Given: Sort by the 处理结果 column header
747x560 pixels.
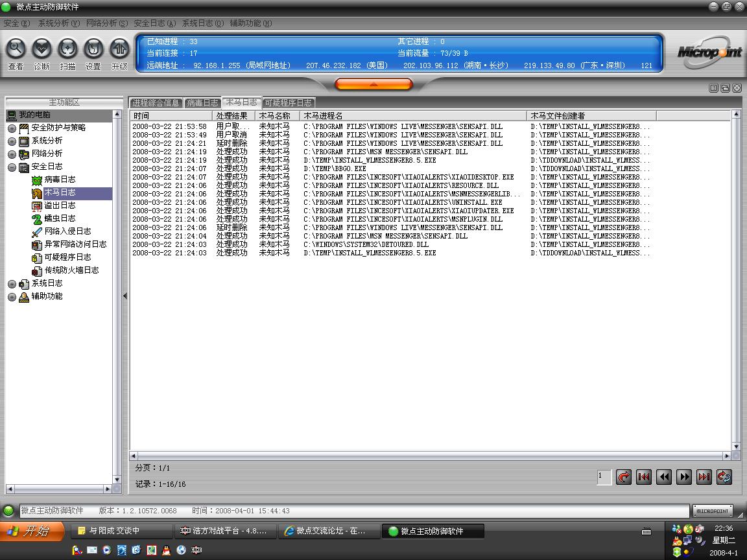Looking at the screenshot, I should coord(233,116).
